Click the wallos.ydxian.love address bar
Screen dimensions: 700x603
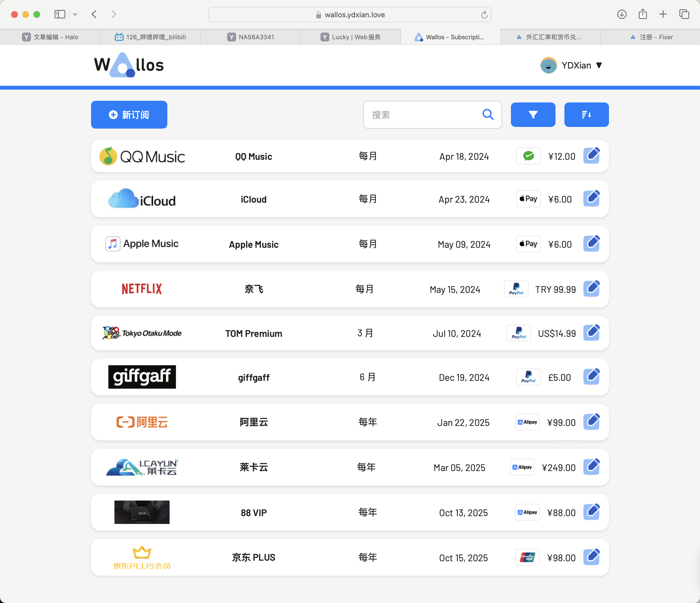coord(350,15)
